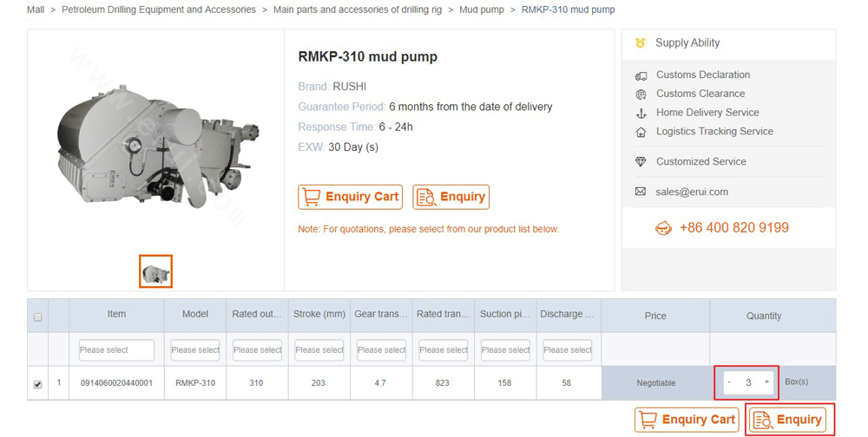This screenshot has height=437, width=868.
Task: Click the Item column header
Action: coord(116,314)
